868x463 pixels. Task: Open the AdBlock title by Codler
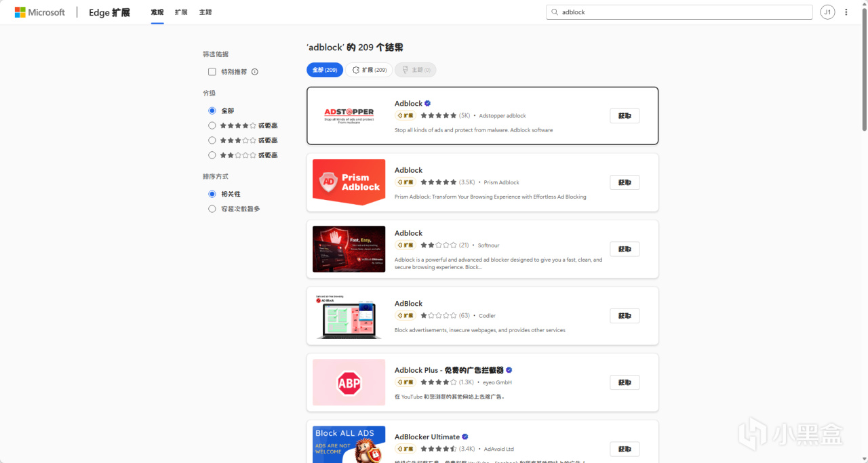pos(408,304)
